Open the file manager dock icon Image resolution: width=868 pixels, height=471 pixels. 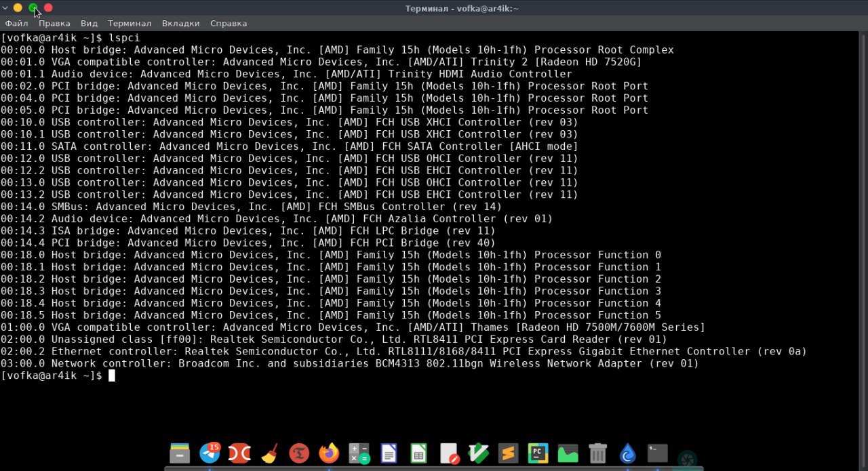pos(180,453)
